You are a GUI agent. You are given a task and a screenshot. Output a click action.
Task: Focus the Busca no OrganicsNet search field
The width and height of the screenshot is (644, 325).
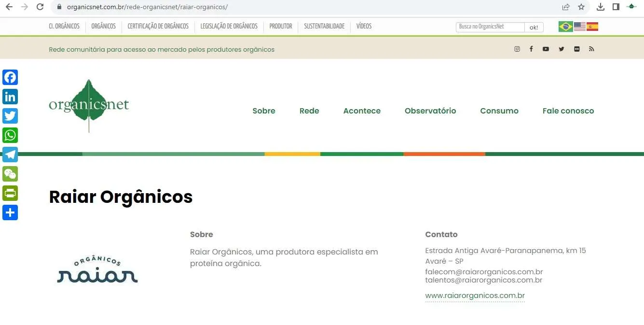[x=490, y=27]
